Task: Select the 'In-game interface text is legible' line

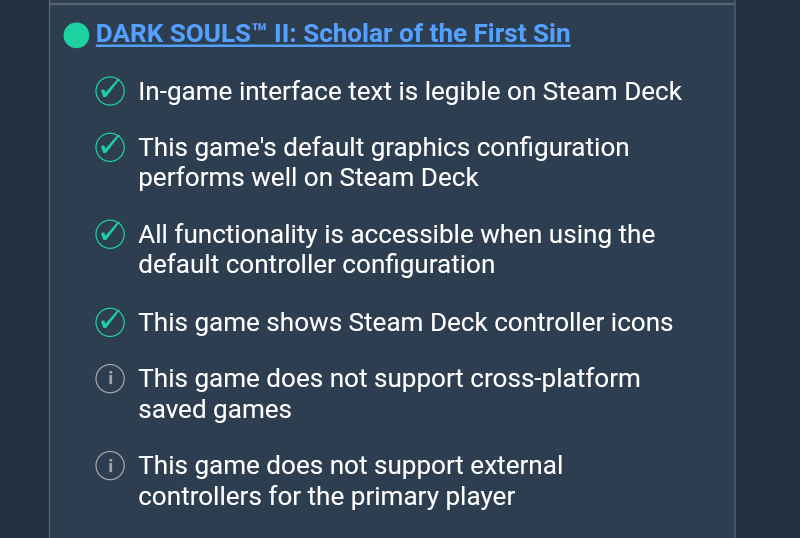Action: coord(410,92)
